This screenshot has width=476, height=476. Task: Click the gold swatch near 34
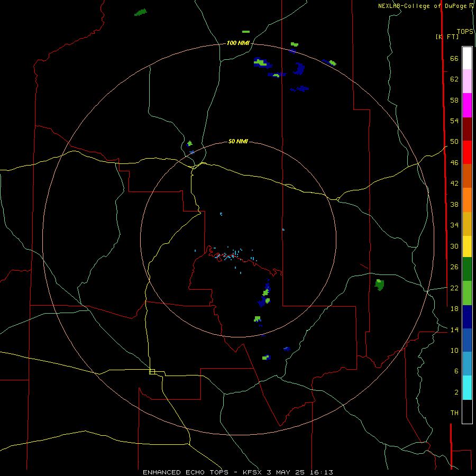[x=467, y=224]
